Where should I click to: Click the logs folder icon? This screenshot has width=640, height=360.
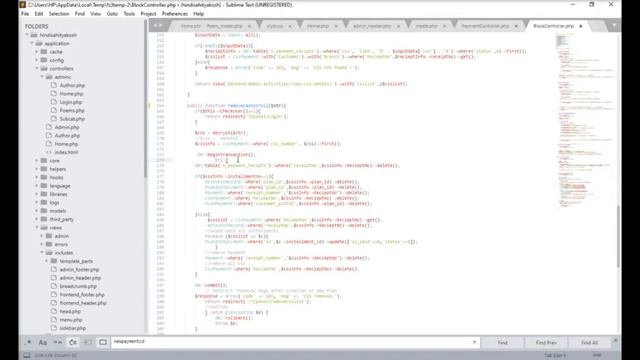click(44, 202)
